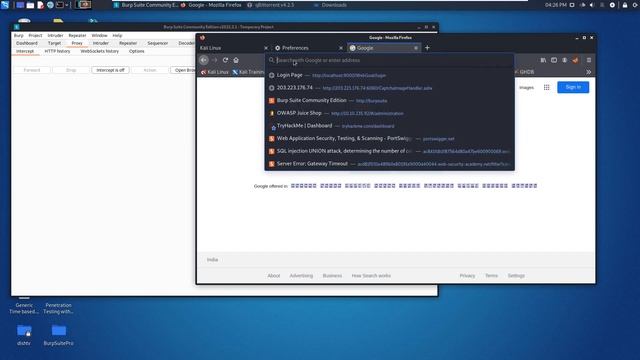Click the Action button in Burp
Screen dimensions: 640x360
[x=150, y=70]
